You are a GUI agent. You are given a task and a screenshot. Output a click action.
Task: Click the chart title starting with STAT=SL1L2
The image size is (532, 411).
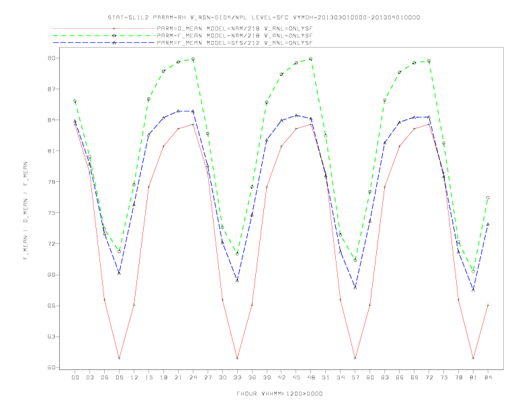pyautogui.click(x=264, y=17)
